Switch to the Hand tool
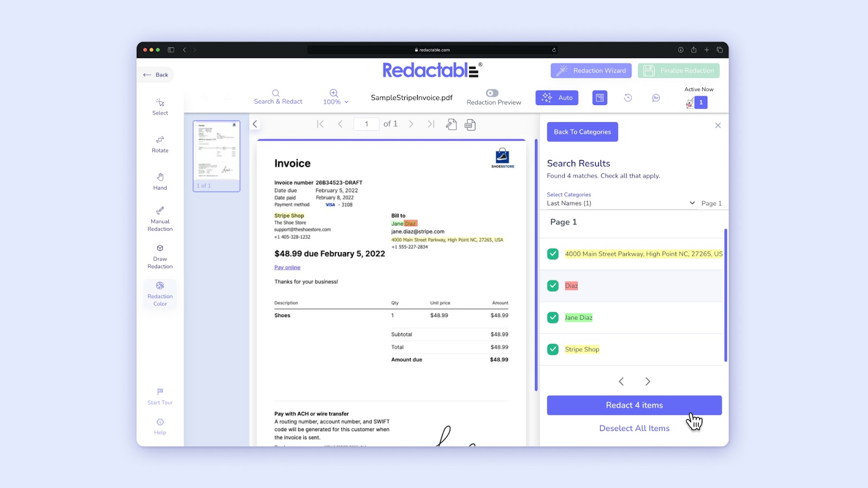868x488 pixels. pos(160,182)
